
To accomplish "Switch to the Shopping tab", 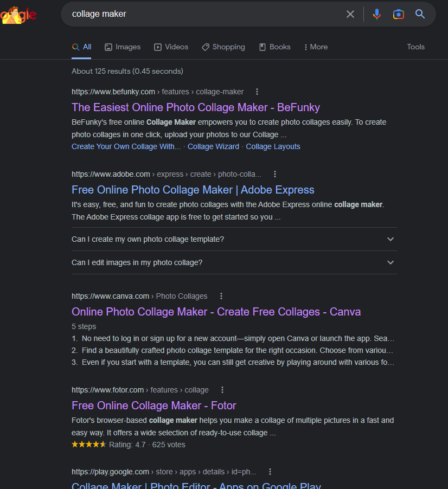I will tap(223, 47).
